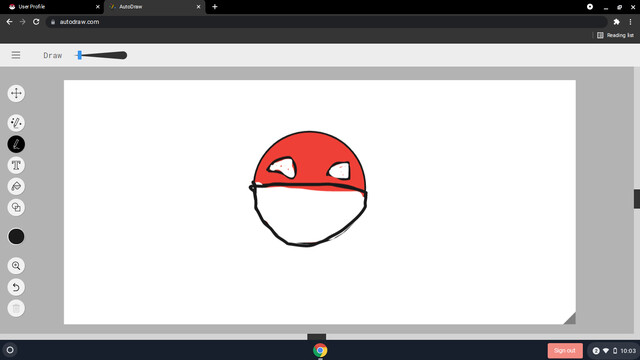Screen dimensions: 640x360
Task: Open Chrome three-dot menu
Action: 630,22
